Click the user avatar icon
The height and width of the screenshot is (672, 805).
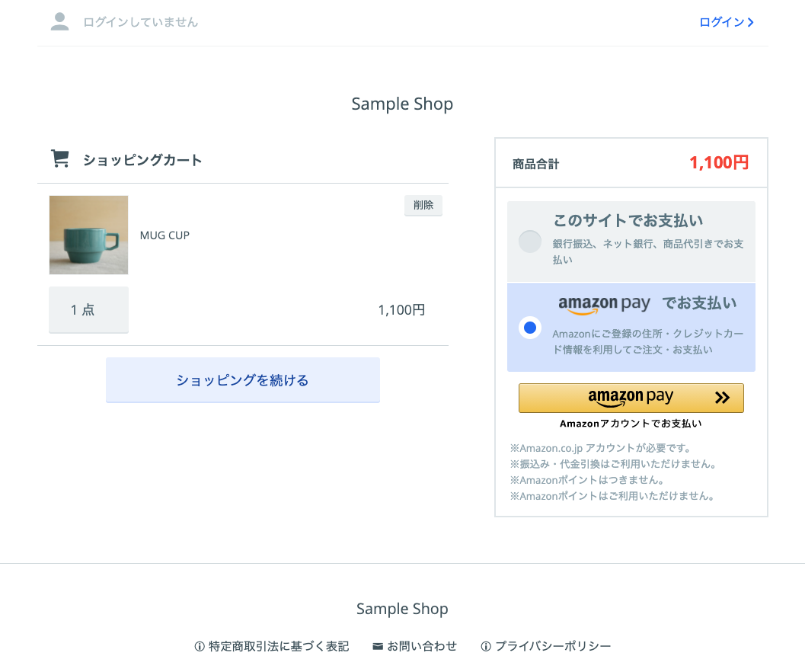click(59, 21)
